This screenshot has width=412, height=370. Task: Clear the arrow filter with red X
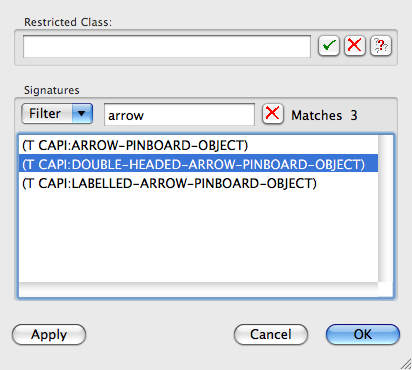click(x=273, y=114)
